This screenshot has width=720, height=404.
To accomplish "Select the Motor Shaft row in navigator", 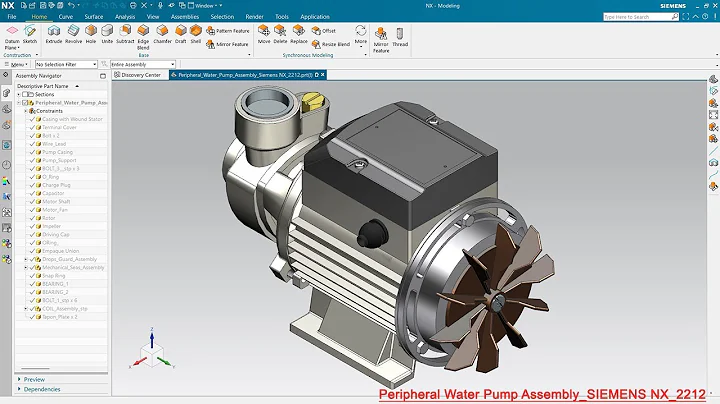I will pos(56,202).
